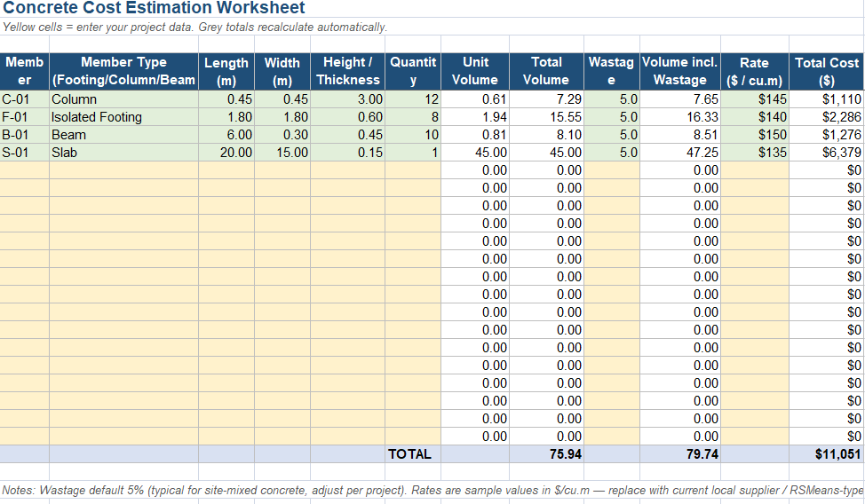Image resolution: width=865 pixels, height=504 pixels.
Task: Click the slab length value 20.00
Action: (226, 153)
